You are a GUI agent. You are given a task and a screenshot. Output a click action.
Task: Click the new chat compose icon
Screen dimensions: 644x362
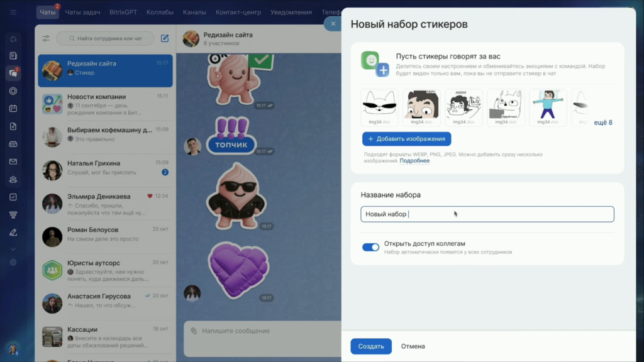pos(165,38)
